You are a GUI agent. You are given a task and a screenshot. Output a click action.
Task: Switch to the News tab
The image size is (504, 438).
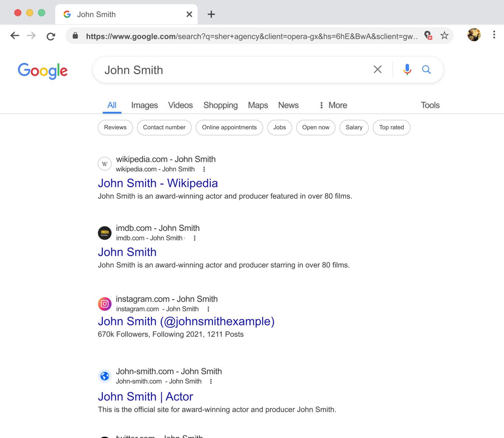pos(288,105)
